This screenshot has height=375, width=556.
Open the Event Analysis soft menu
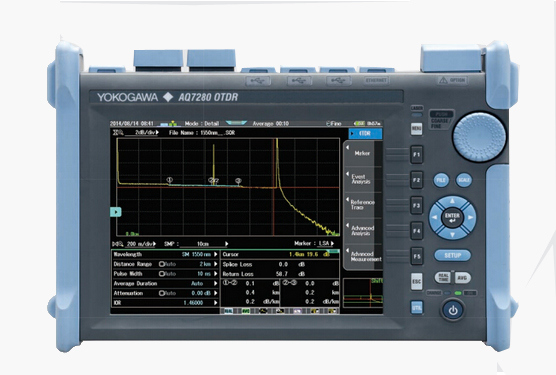coord(362,179)
